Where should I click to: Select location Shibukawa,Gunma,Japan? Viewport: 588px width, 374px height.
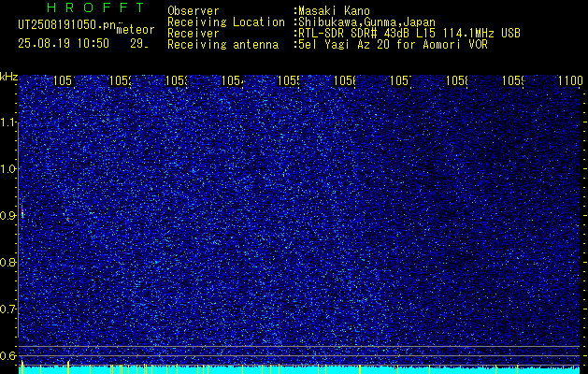click(366, 22)
